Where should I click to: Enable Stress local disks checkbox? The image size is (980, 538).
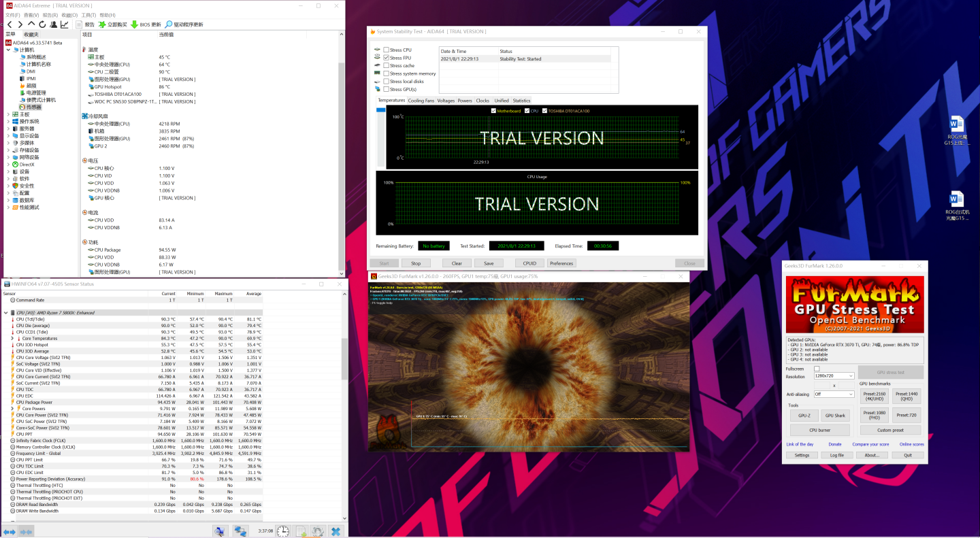coord(387,82)
